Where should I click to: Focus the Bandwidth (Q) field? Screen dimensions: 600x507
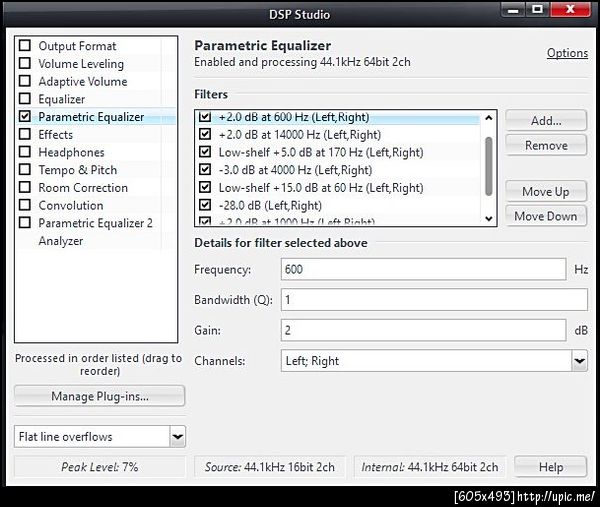pos(434,300)
